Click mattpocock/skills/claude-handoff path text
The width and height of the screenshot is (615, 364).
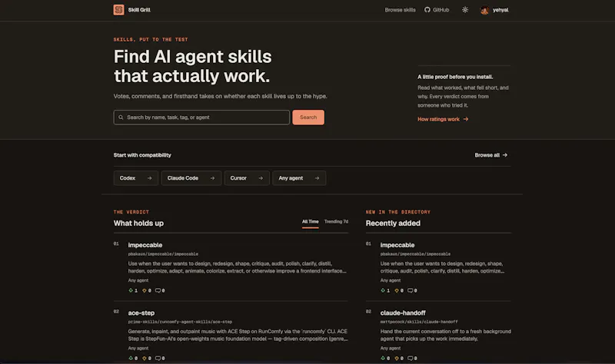419,322
